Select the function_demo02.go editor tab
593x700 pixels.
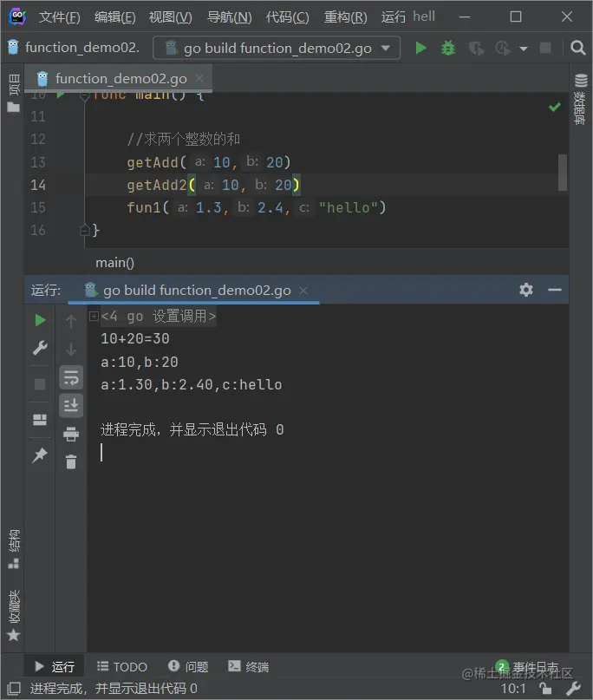pos(121,79)
